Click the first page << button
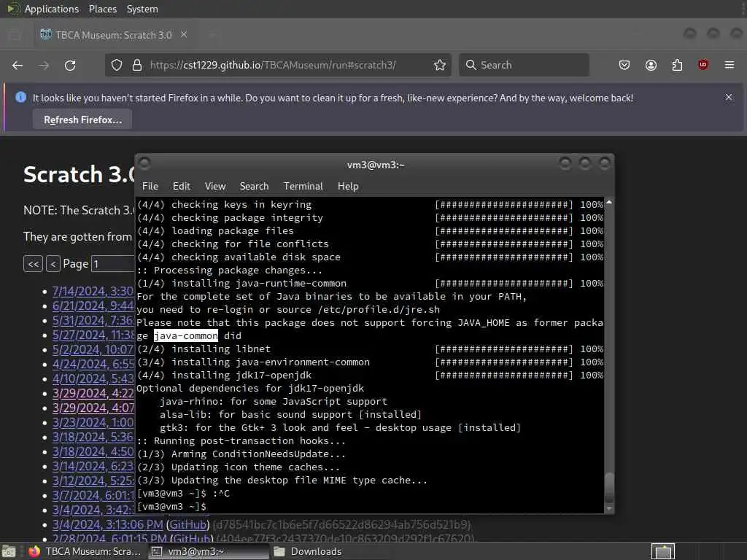 click(x=34, y=264)
